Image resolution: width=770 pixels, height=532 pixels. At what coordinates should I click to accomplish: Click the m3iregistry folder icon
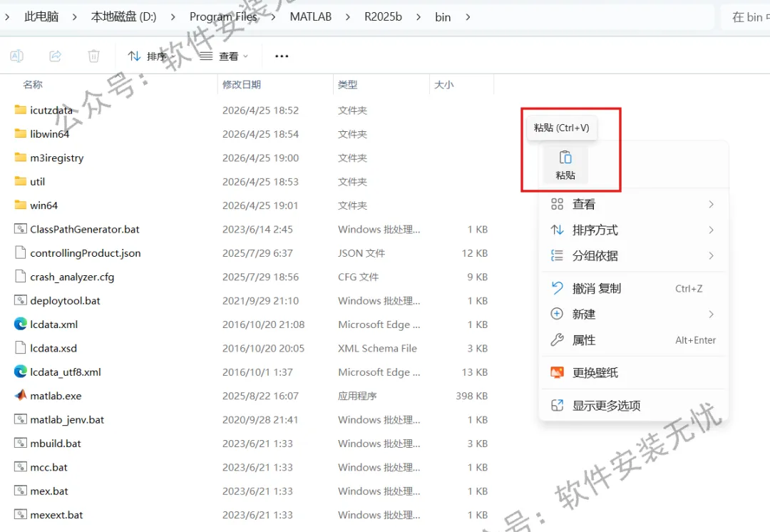(x=20, y=157)
